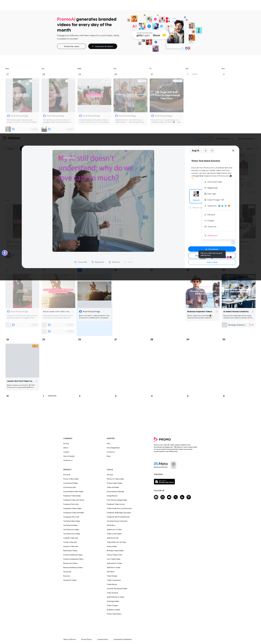Open The Magic of Stock Fo... post row
This screenshot has width=261, height=644.
point(239,325)
